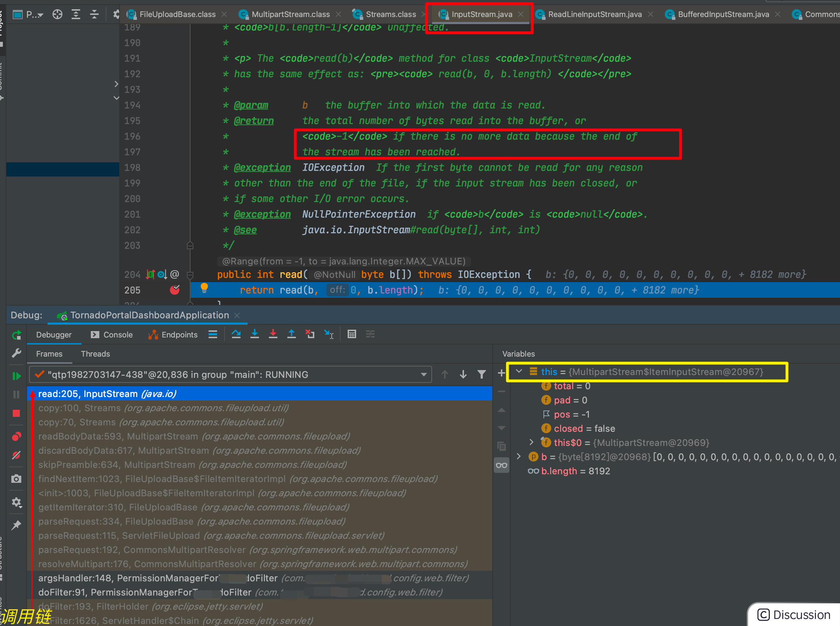This screenshot has height=626, width=840.
Task: Select frame parseRequest:115, ServletFileUpload
Action: pyautogui.click(x=260, y=536)
